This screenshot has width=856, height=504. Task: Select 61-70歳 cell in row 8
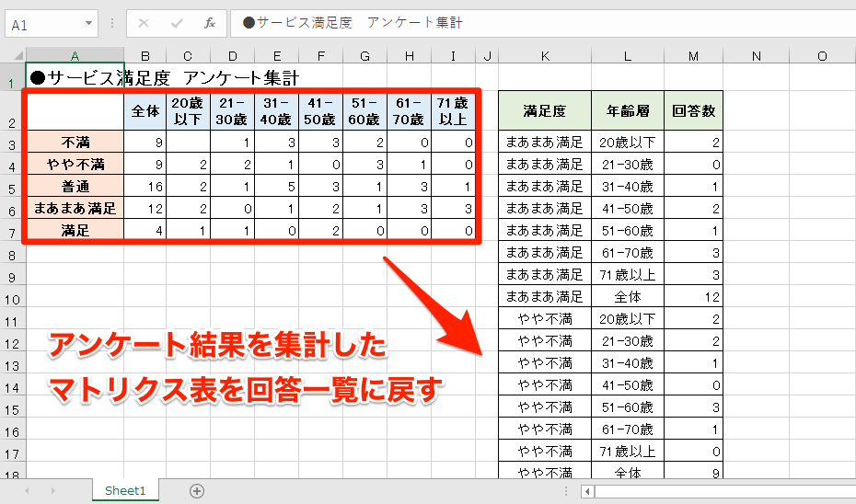(628, 253)
